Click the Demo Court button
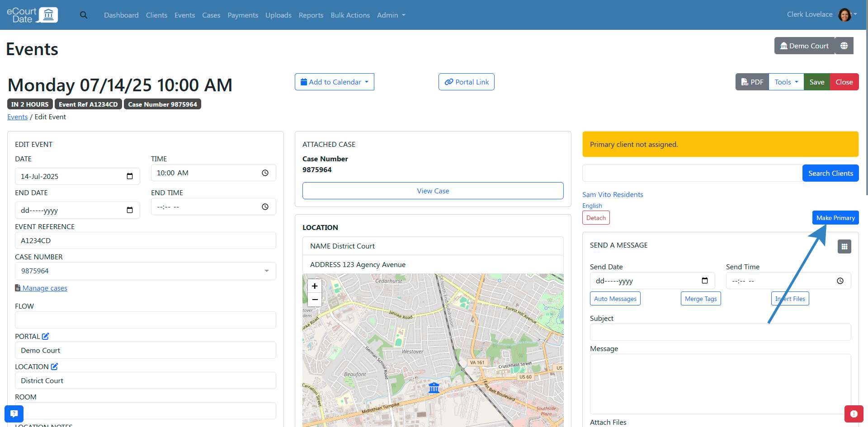Viewport: 868px width, 427px height. [x=804, y=46]
